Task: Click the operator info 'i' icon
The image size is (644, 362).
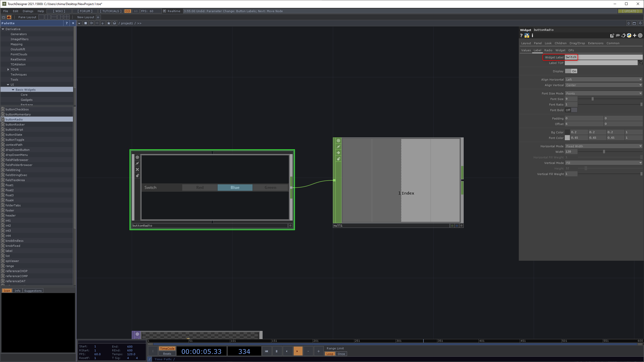Action: click(532, 36)
